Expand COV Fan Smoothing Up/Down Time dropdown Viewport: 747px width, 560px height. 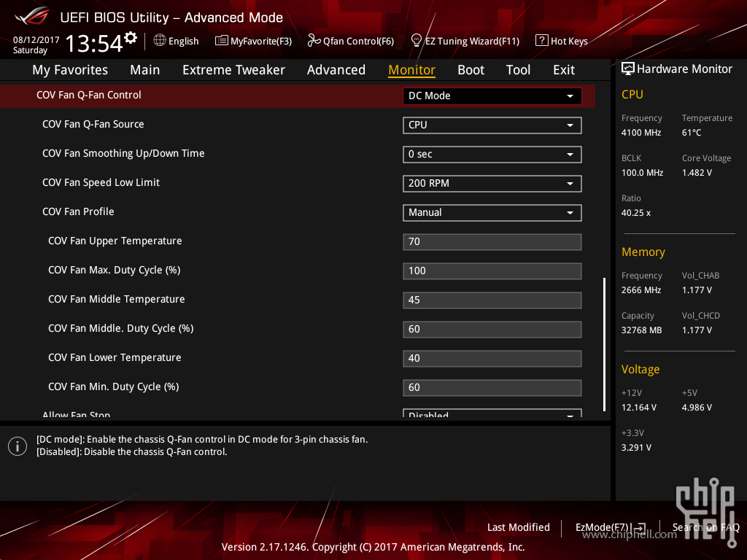pyautogui.click(x=492, y=155)
